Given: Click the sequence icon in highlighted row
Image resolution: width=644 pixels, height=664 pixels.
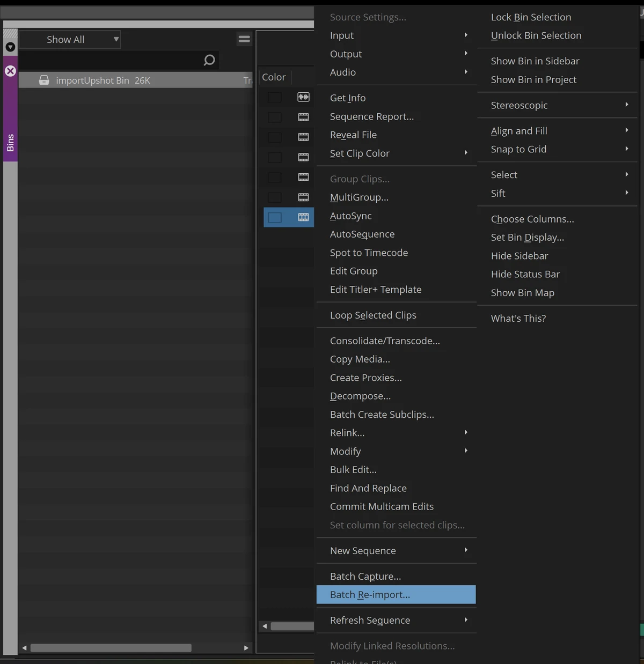Looking at the screenshot, I should [x=303, y=217].
